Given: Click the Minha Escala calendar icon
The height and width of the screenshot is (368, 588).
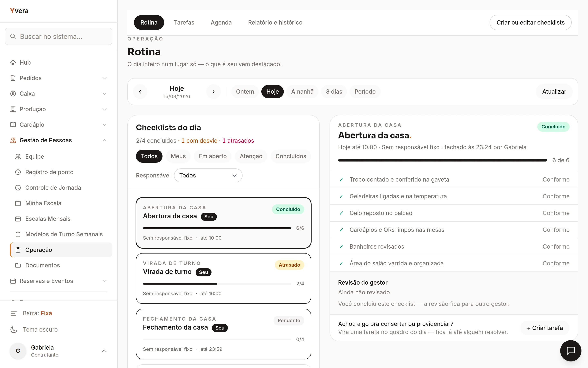Looking at the screenshot, I should (x=18, y=203).
